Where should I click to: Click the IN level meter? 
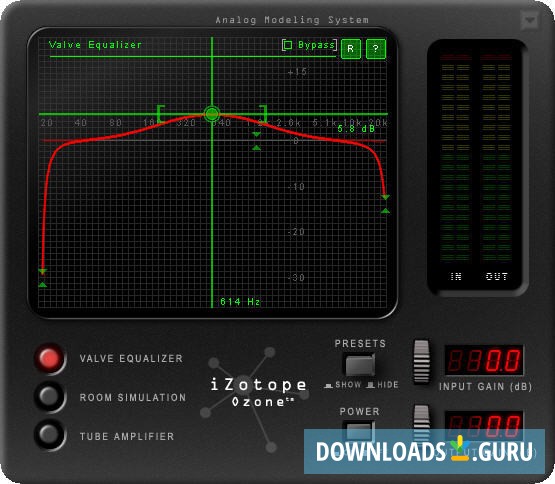[x=456, y=159]
